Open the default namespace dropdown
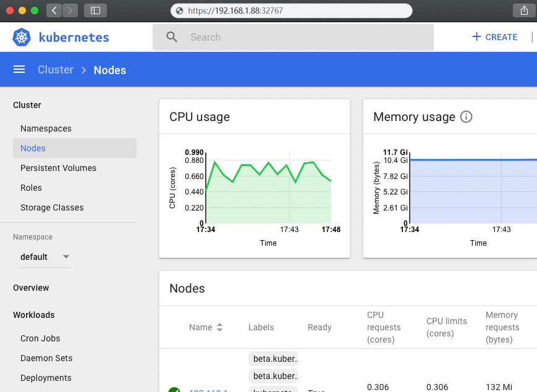 click(x=45, y=257)
